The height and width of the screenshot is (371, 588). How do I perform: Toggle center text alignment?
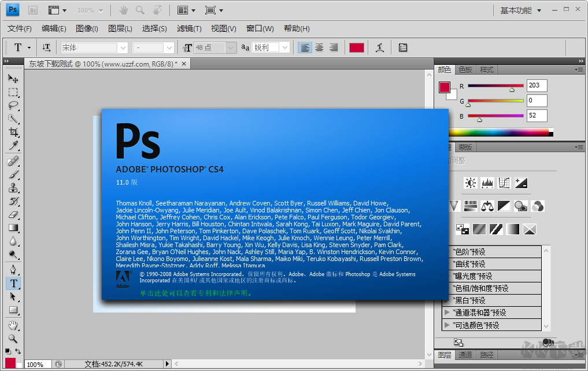click(x=319, y=47)
